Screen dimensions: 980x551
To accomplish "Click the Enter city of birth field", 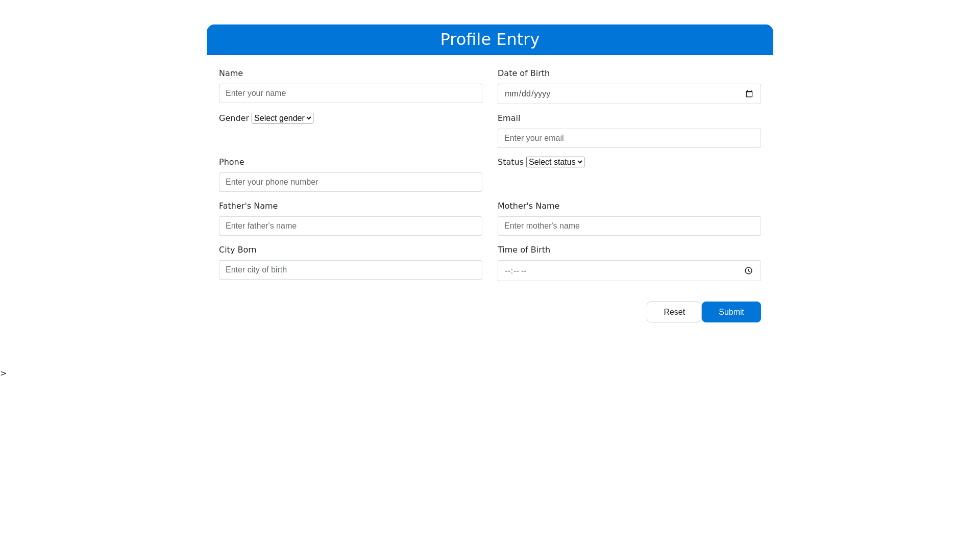I will 350,270.
